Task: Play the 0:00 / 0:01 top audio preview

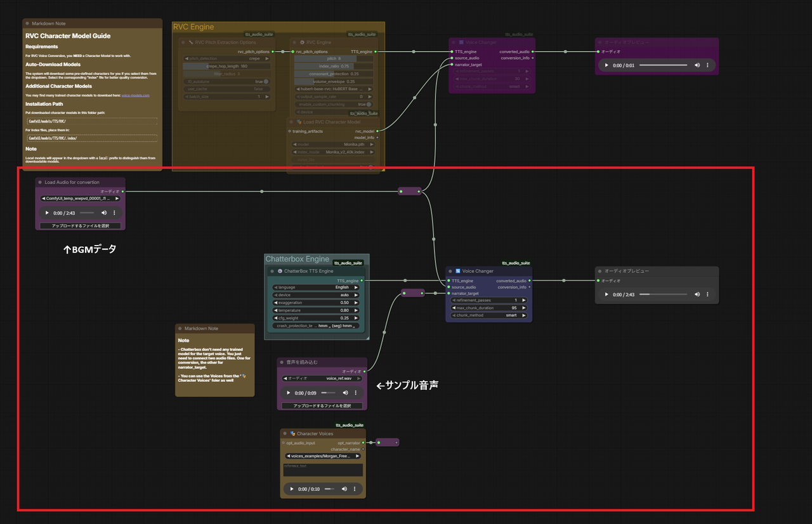Action: pos(606,65)
